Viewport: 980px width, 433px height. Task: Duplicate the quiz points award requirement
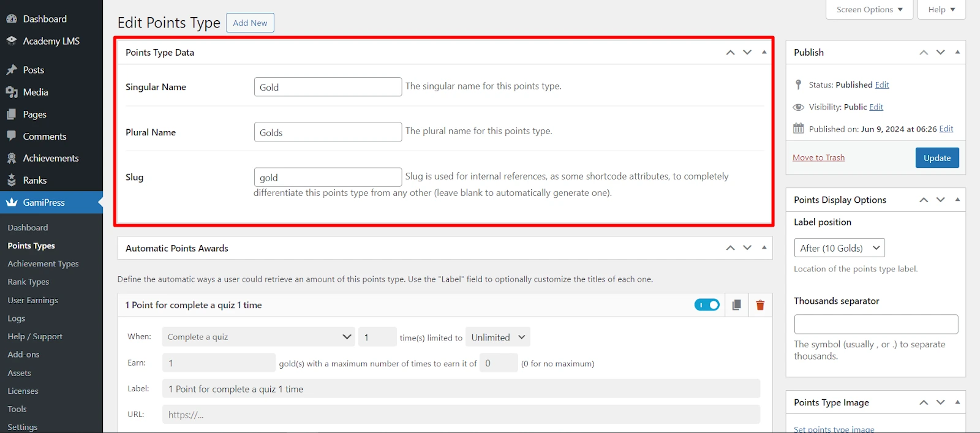(736, 305)
